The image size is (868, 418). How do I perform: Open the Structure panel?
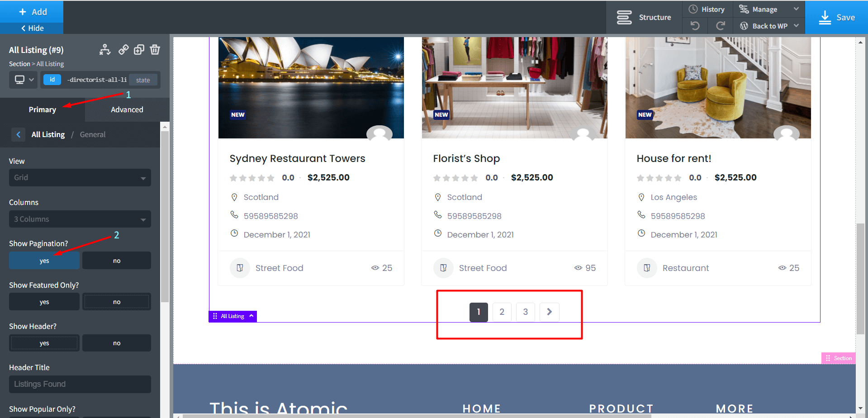(645, 17)
